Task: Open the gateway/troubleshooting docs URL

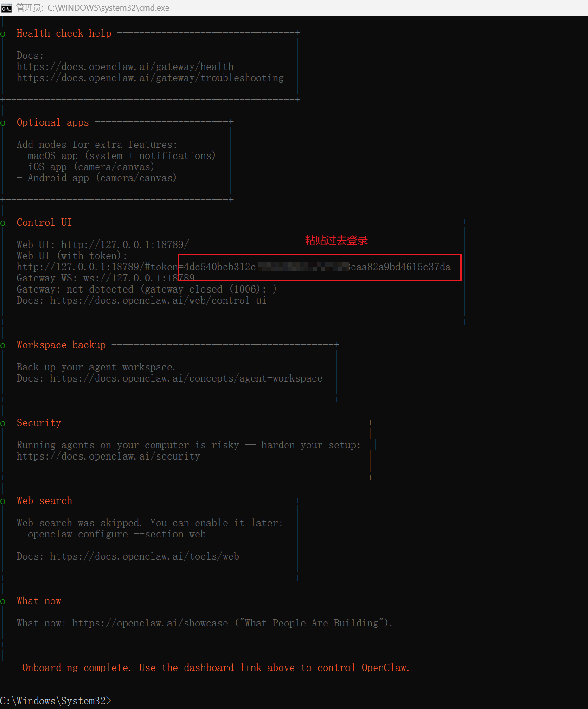Action: (150, 78)
